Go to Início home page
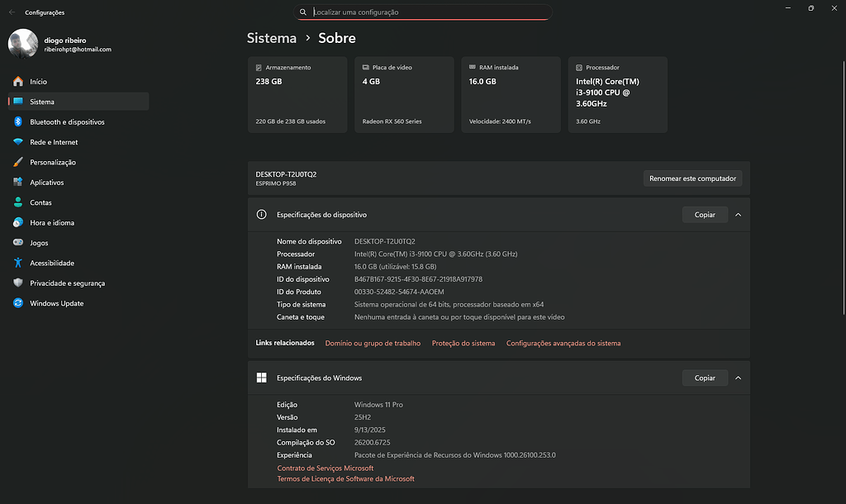Screen dimensions: 846x504 [39, 81]
